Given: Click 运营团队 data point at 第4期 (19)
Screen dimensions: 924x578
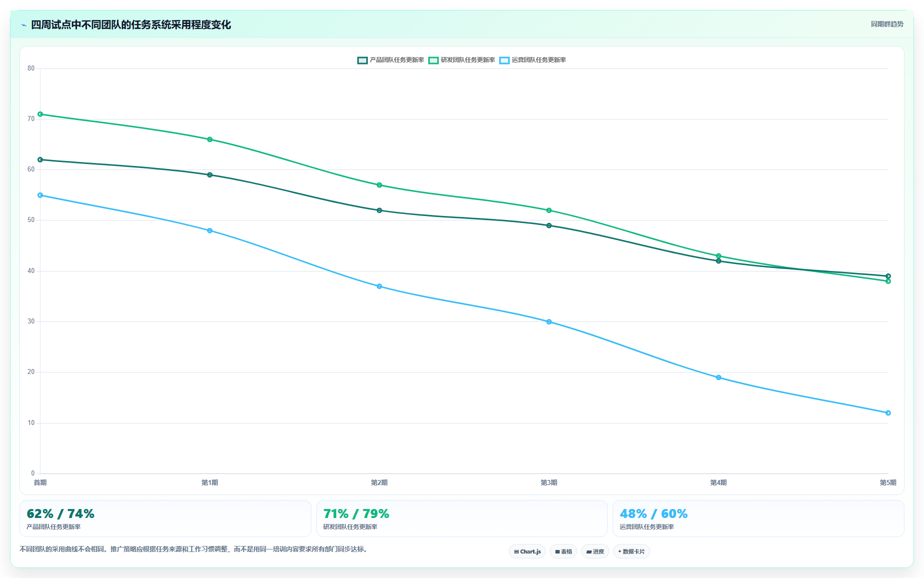Looking at the screenshot, I should 719,377.
